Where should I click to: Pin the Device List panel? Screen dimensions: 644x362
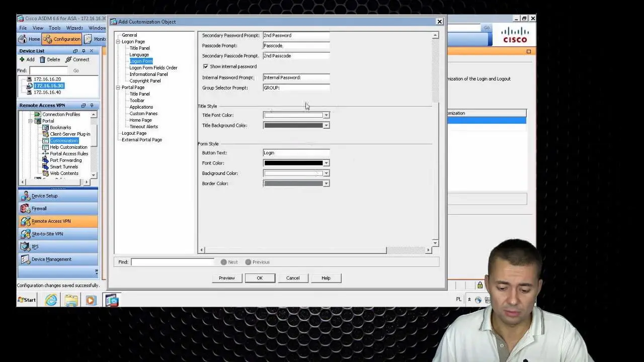[x=84, y=51]
